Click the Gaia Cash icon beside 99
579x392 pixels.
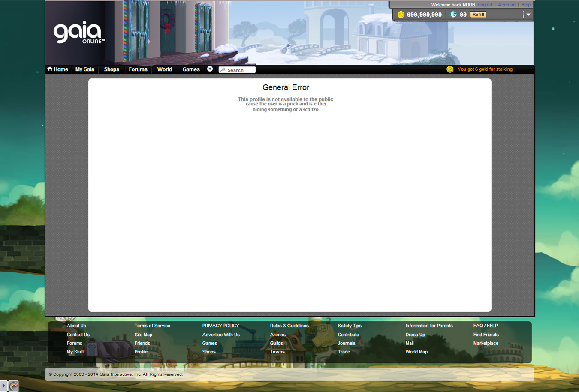453,15
